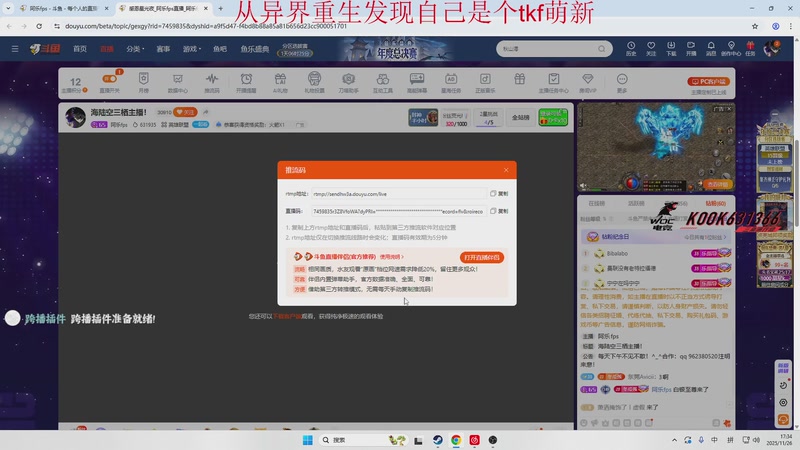Open the 下载 download icon in header
800x450 pixels.
(x=671, y=48)
